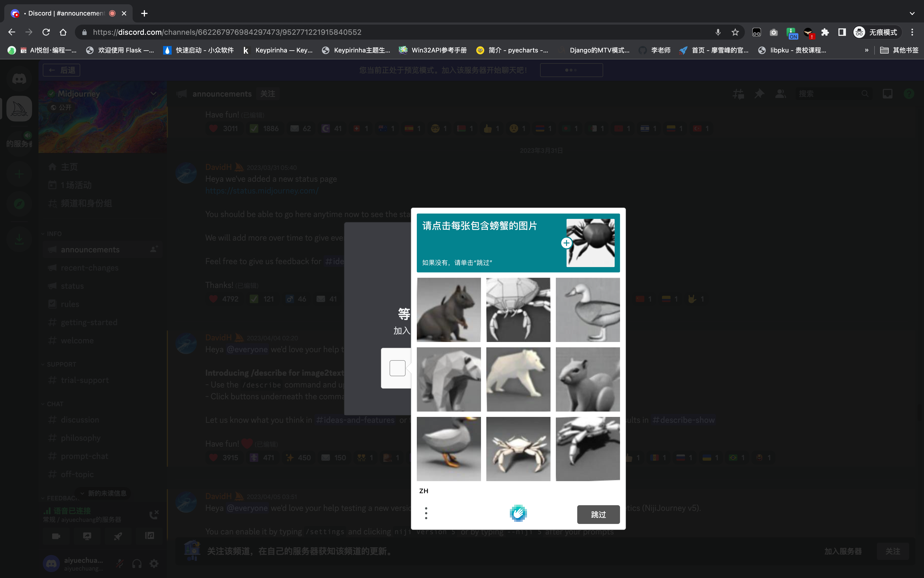Screen dimensions: 924x578
Task: Toggle headphones deafen in user panel
Action: point(137,564)
